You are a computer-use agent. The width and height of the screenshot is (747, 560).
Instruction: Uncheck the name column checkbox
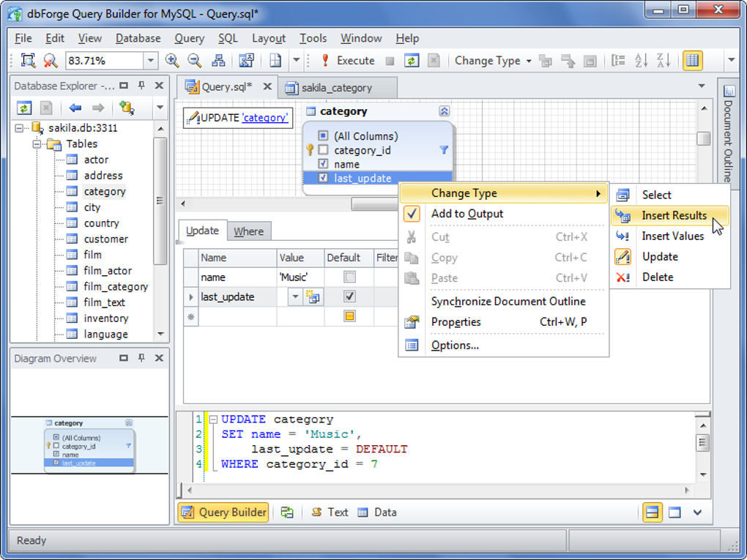click(323, 164)
